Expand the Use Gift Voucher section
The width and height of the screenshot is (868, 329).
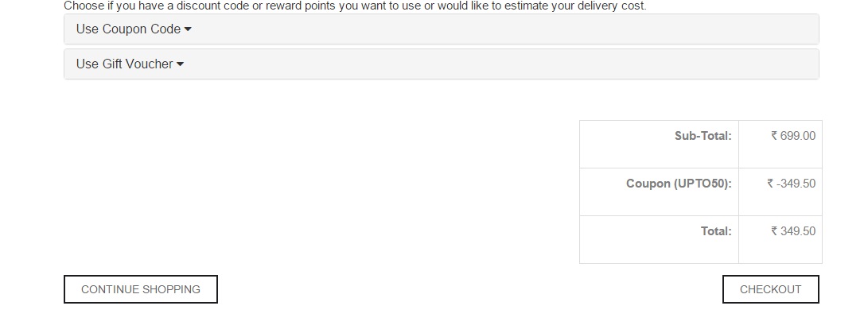[125, 64]
